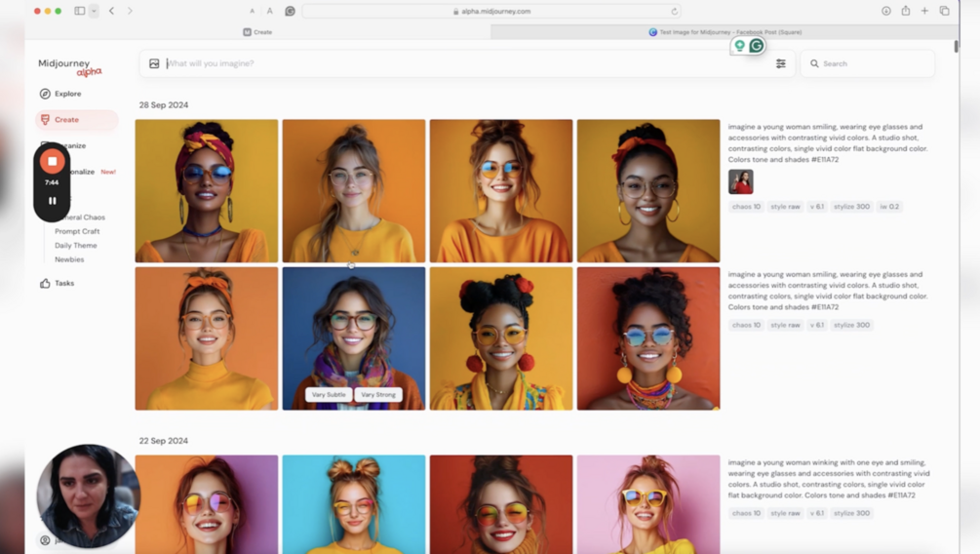Open the Tasks section

pyautogui.click(x=57, y=283)
